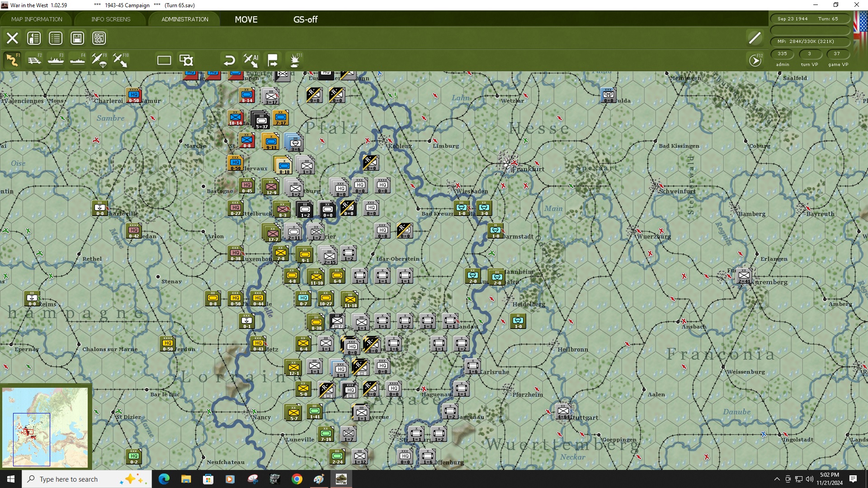This screenshot has width=868, height=488.
Task: Toggle the F4 amphibious transport mode
Action: [x=77, y=60]
